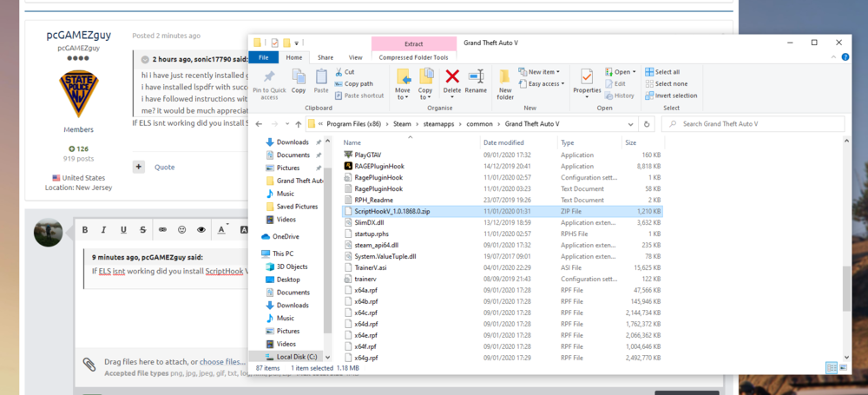This screenshot has width=868, height=395.
Task: Click the spoiler eye icon in editor
Action: pos(201,229)
